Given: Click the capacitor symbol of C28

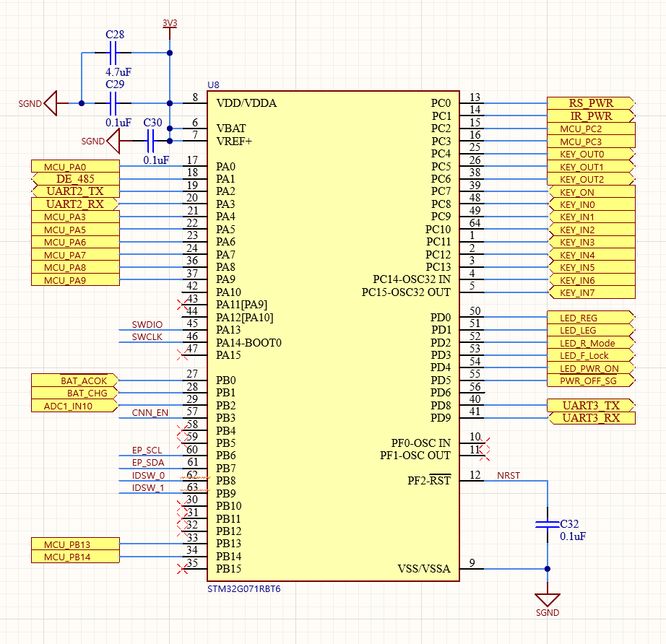Looking at the screenshot, I should [x=113, y=53].
